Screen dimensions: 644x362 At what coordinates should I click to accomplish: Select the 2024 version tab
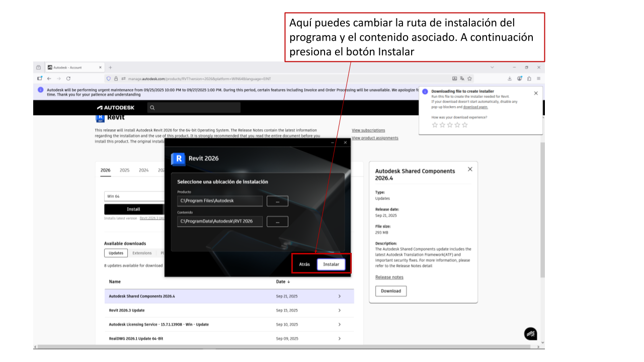tap(144, 170)
